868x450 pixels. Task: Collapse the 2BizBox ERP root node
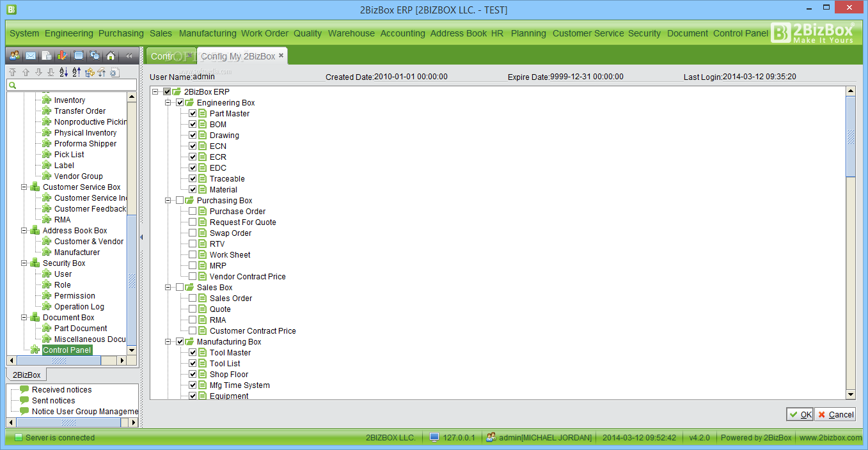point(155,91)
